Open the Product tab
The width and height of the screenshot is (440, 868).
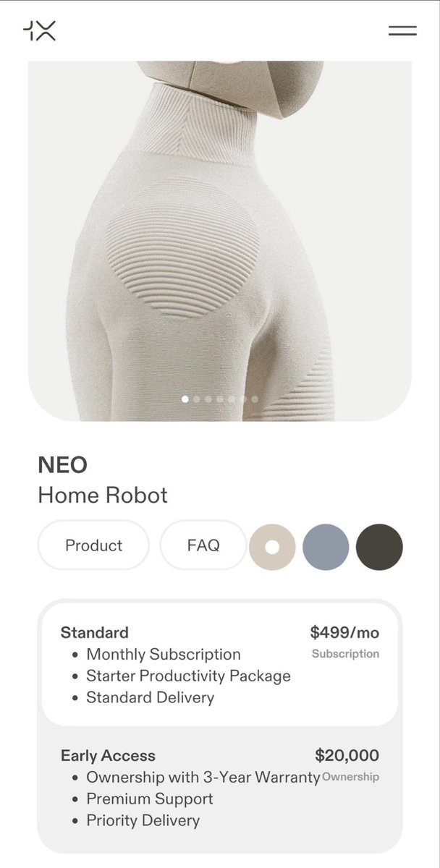click(93, 545)
